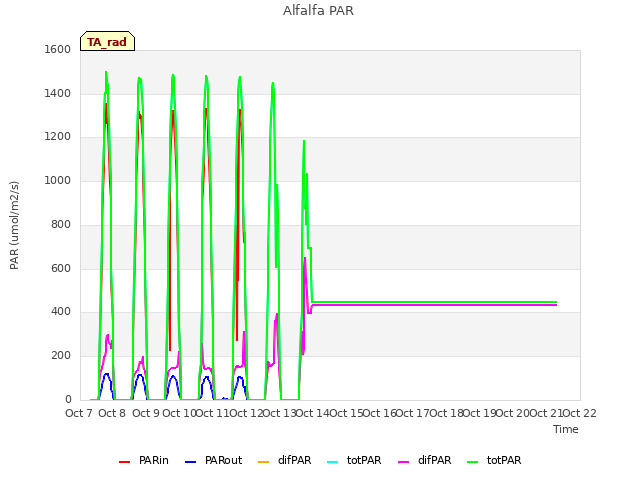Viewport: 640px width, 480px height.
Task: Click the 1600 y-axis tick label
Action: pyautogui.click(x=58, y=49)
